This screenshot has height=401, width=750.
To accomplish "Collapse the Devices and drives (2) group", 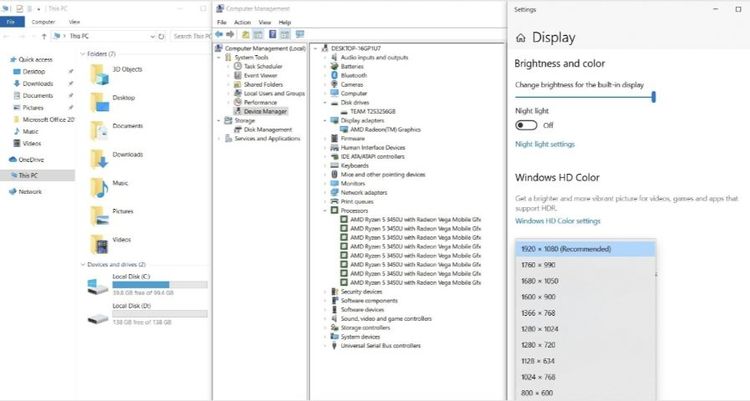I will [x=83, y=265].
